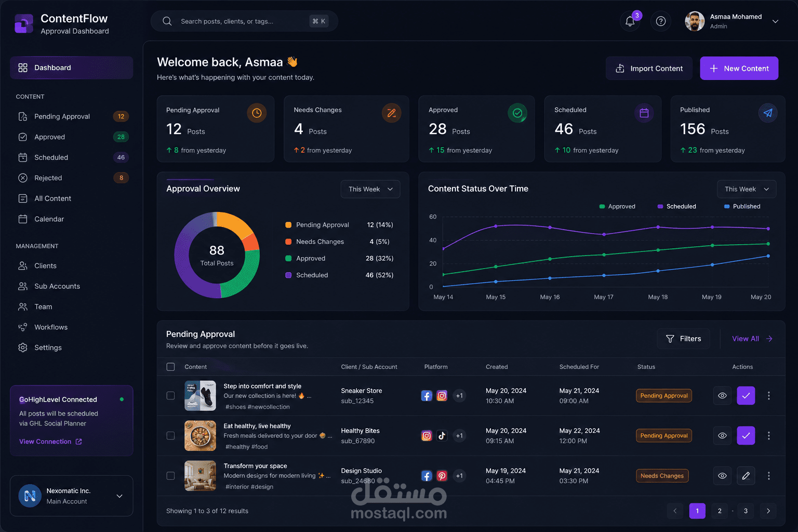Preview Design Studio post with eye icon
The image size is (798, 532).
click(x=722, y=475)
